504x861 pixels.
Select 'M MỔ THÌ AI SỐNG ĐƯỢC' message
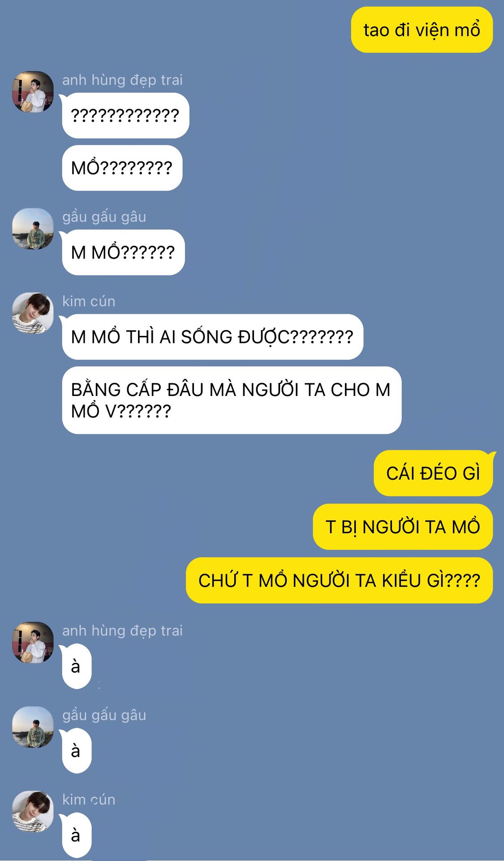point(212,337)
